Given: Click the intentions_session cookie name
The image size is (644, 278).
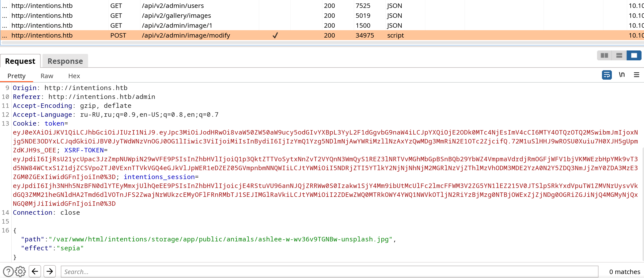Looking at the screenshot, I should (x=159, y=177).
